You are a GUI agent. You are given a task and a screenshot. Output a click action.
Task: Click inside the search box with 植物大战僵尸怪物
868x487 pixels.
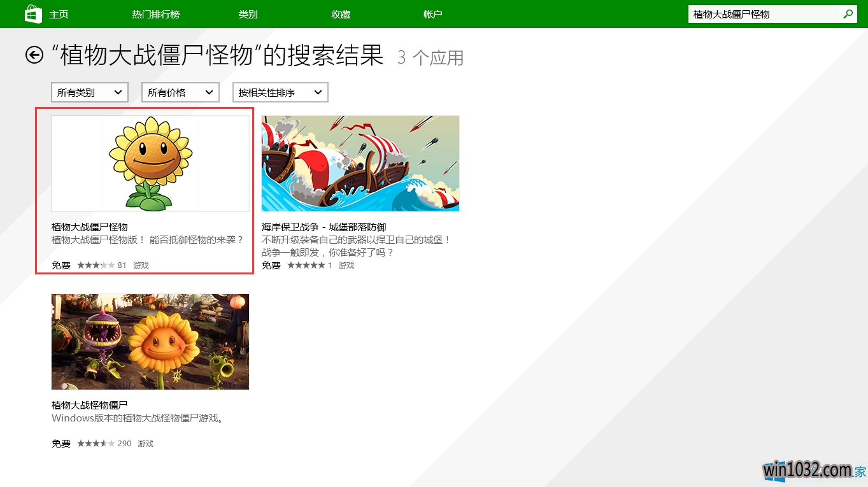point(763,14)
